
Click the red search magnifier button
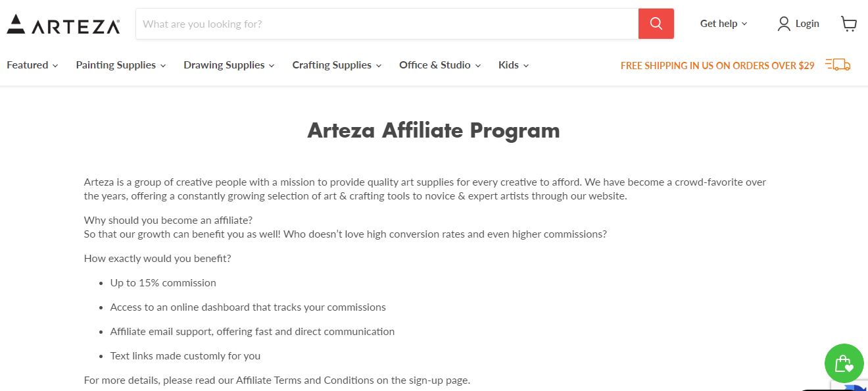point(656,24)
